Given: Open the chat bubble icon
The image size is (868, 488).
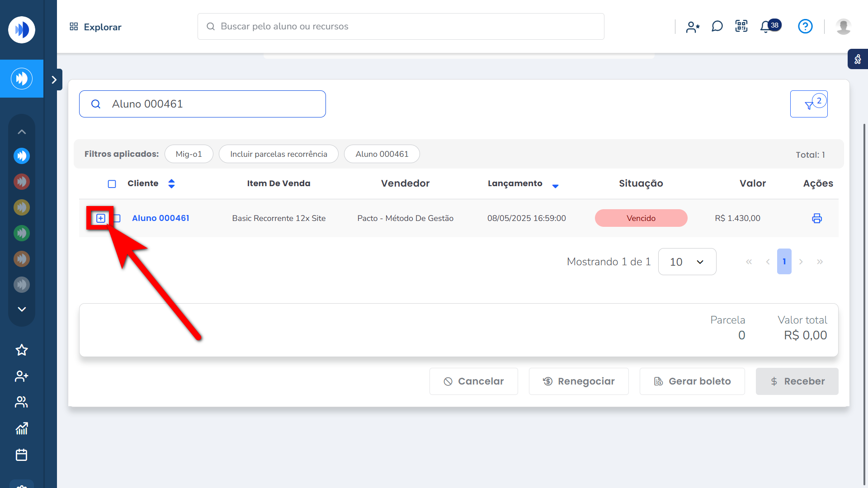Looking at the screenshot, I should [717, 26].
